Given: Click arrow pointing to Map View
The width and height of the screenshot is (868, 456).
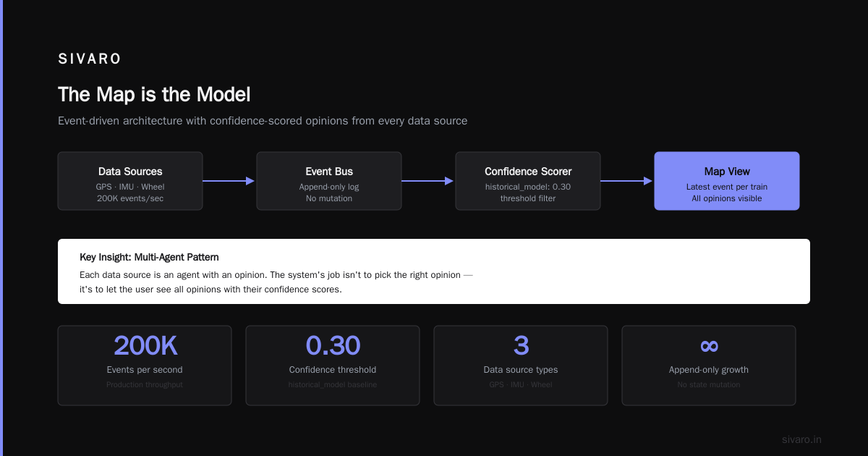Looking at the screenshot, I should pos(627,181).
